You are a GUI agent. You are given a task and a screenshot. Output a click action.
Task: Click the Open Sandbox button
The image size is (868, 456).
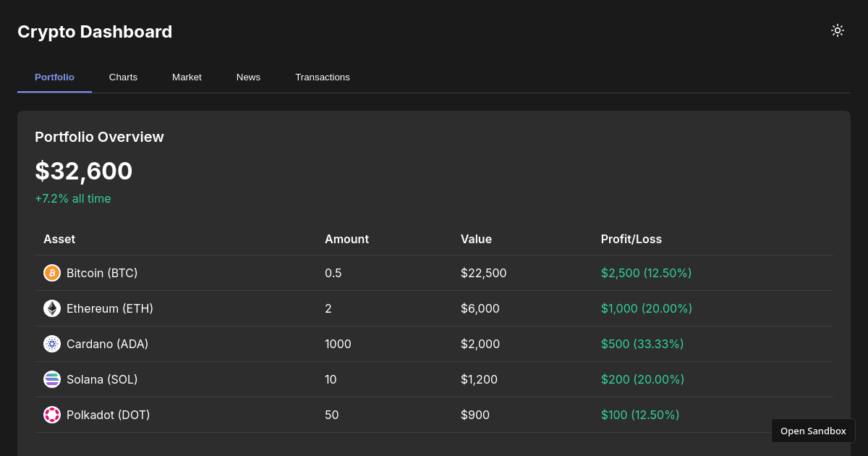(813, 431)
